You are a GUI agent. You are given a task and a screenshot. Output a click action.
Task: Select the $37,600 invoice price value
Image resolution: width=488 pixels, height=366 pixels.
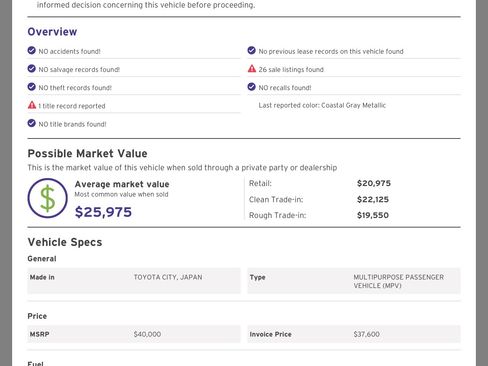coord(366,334)
